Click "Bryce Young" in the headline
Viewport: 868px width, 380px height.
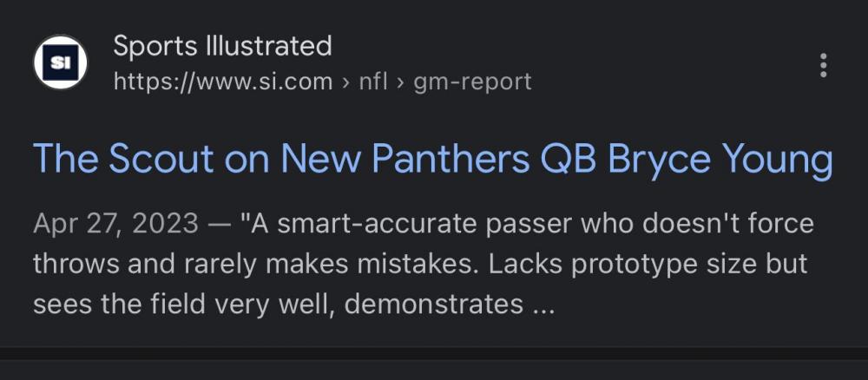point(720,160)
